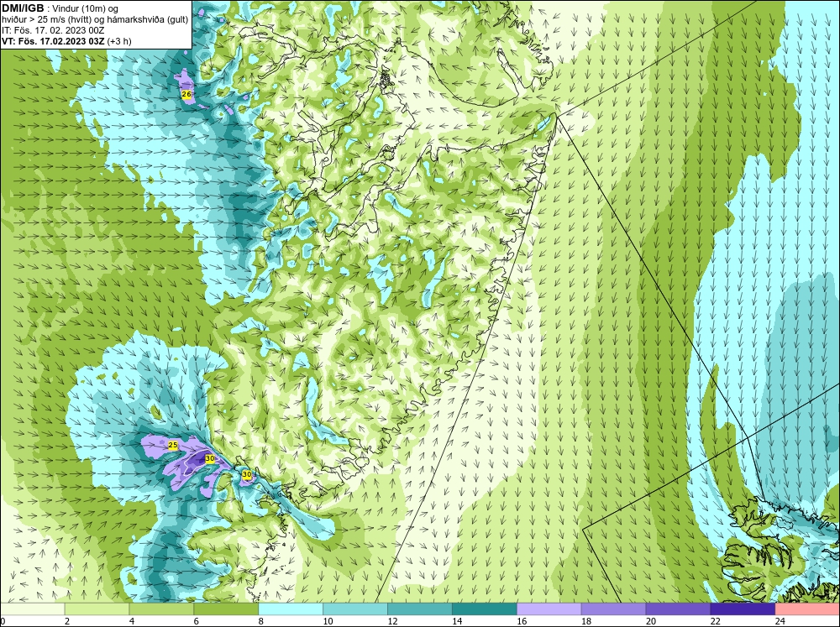This screenshot has width=840, height=627.
Task: Click the colorbar tick label 22
Action: click(x=715, y=621)
